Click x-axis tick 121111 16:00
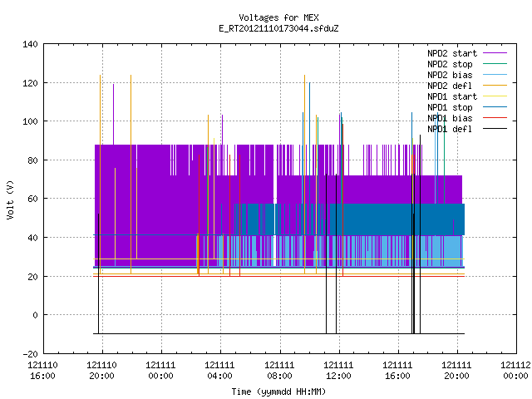Image resolution: width=532 pixels, height=399 pixels. 397,371
